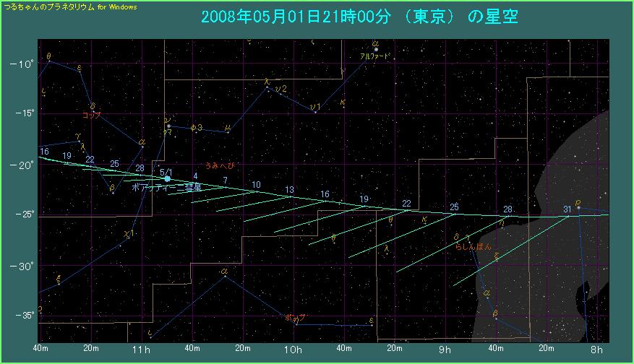This screenshot has height=364, width=634.
Task: Click the ボアッティーニ彗星 comet name label
Action: point(167,186)
